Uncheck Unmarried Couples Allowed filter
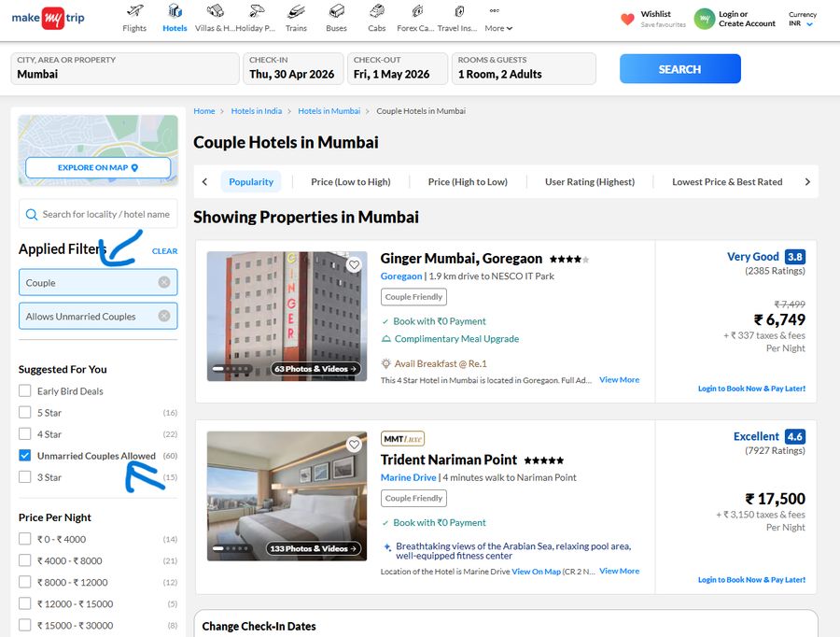840x637 pixels. [x=24, y=455]
